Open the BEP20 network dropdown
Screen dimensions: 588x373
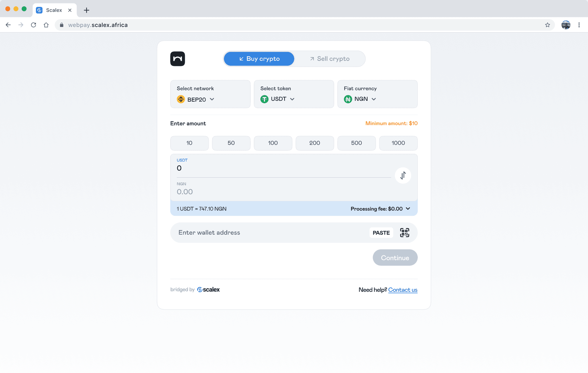pos(196,99)
